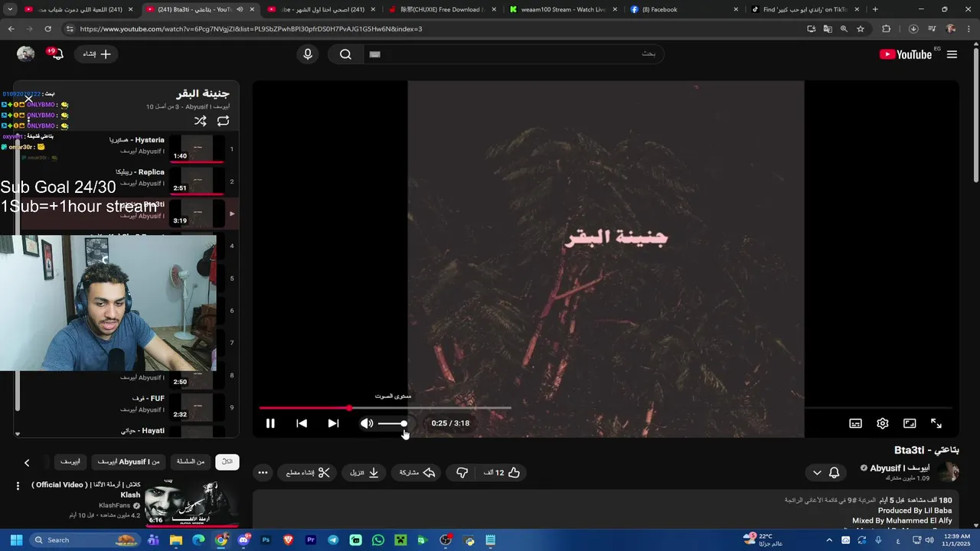This screenshot has height=551, width=980.
Task: Expand the subscription notification dropdown chevron
Action: coord(817,473)
